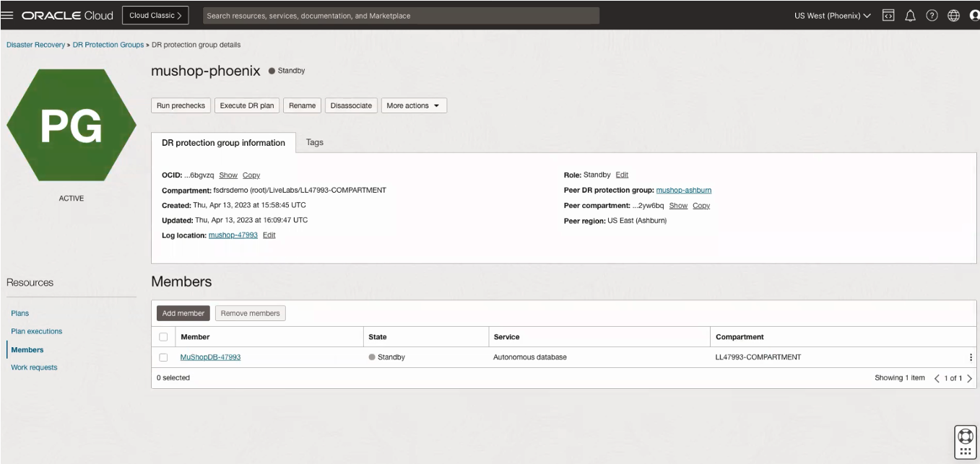Open the MuShopDB-47993 row actions kebab menu
The width and height of the screenshot is (980, 464).
pos(971,356)
